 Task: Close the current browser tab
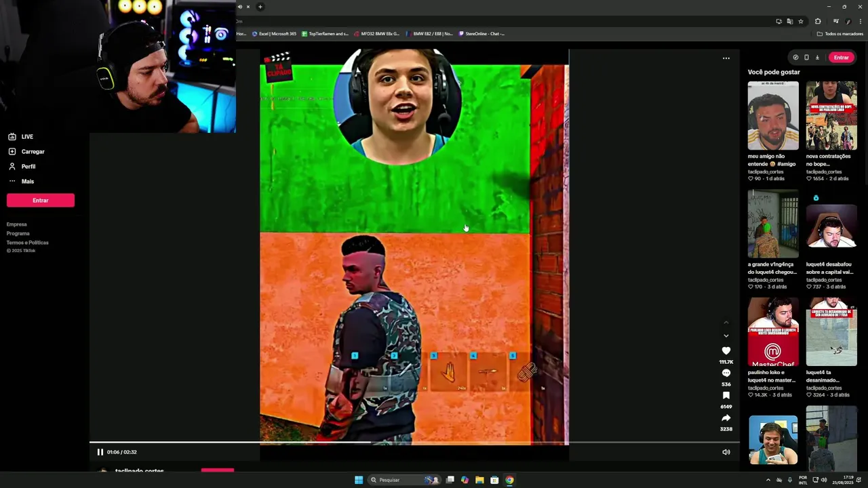point(248,7)
